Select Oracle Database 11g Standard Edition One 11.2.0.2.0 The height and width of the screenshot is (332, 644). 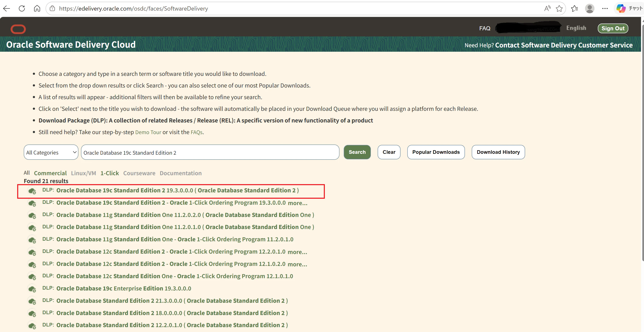[185, 215]
